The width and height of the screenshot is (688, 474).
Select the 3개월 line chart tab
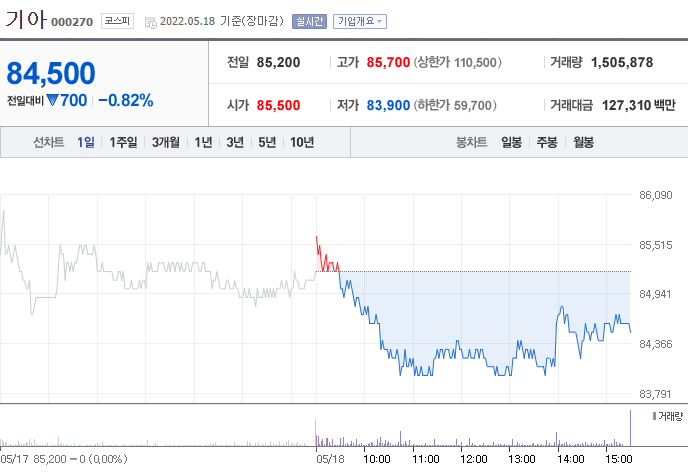pyautogui.click(x=165, y=142)
